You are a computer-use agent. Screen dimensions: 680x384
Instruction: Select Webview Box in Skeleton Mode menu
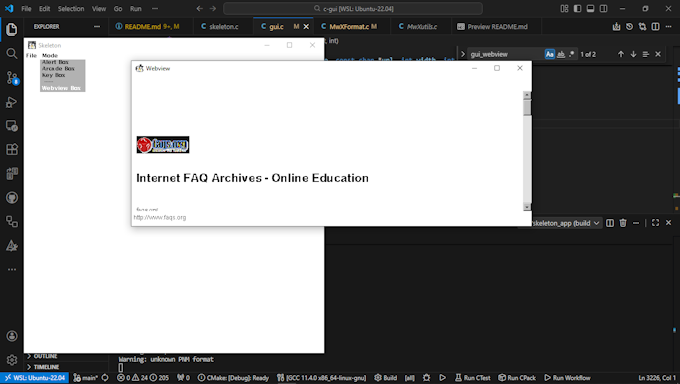coord(62,88)
